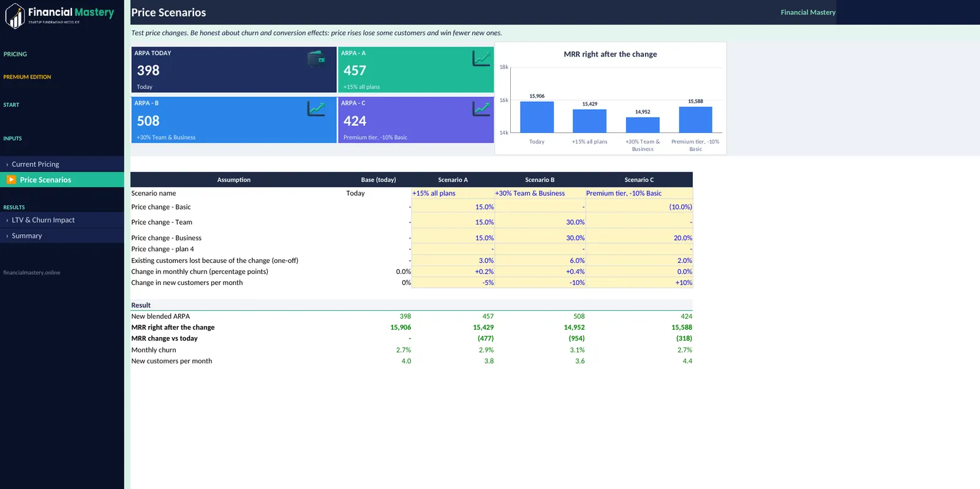980x489 pixels.
Task: Select Scenario B customers lost 6.0% cell
Action: click(540, 260)
